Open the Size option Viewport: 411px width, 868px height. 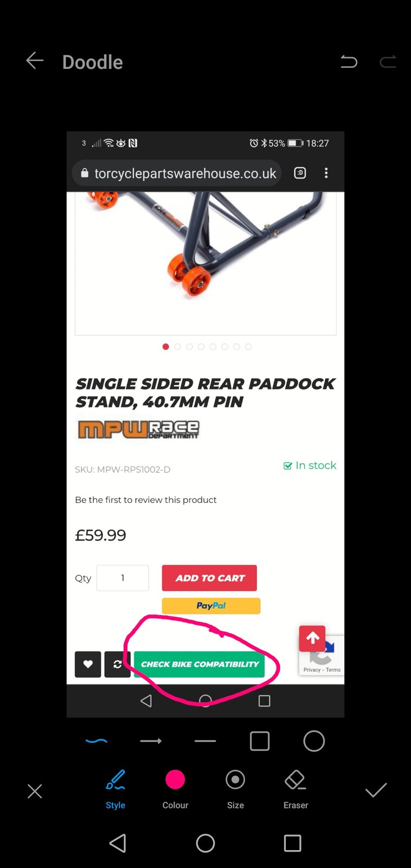(x=235, y=789)
